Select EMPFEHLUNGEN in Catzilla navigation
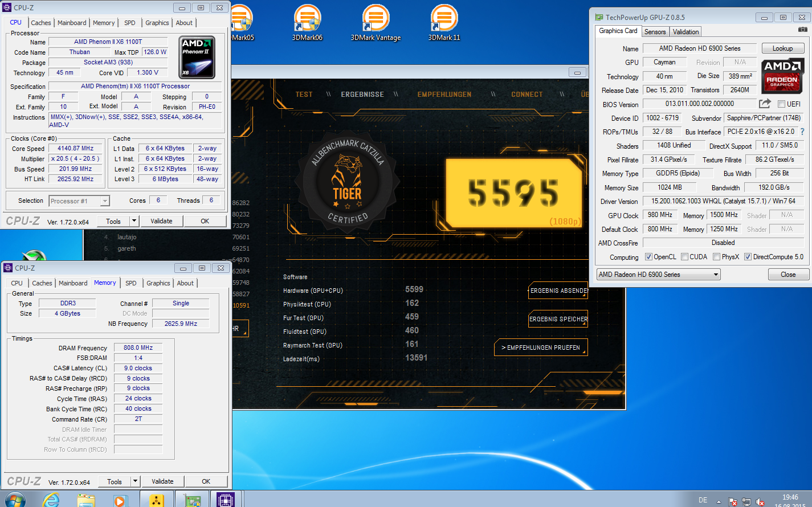 (444, 95)
